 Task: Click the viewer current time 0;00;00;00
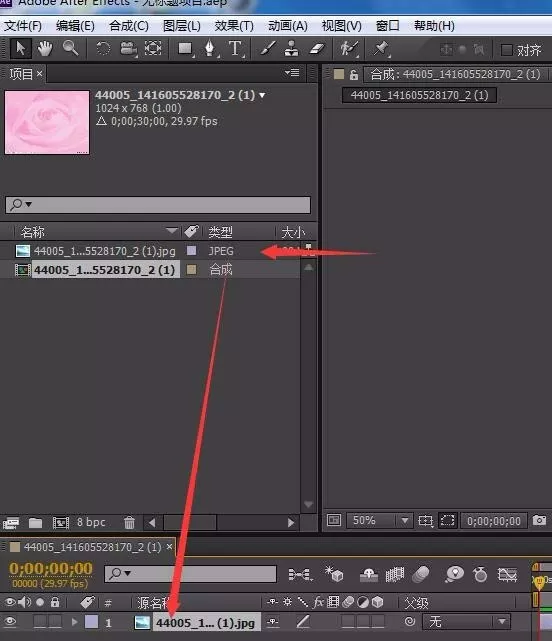(494, 521)
